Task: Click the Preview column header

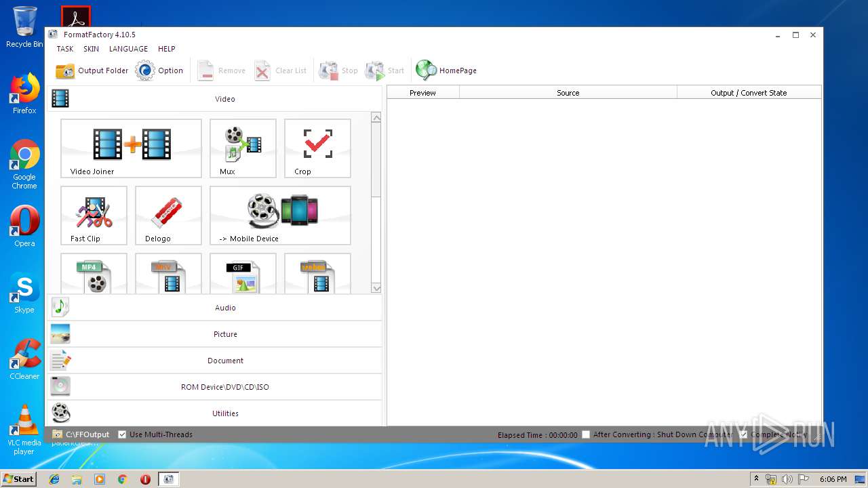Action: tap(422, 93)
